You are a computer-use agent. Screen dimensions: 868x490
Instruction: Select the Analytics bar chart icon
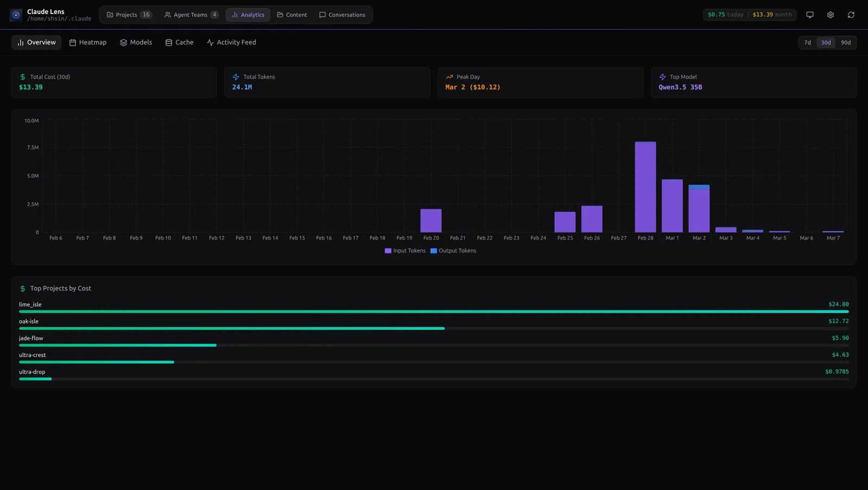coord(235,15)
